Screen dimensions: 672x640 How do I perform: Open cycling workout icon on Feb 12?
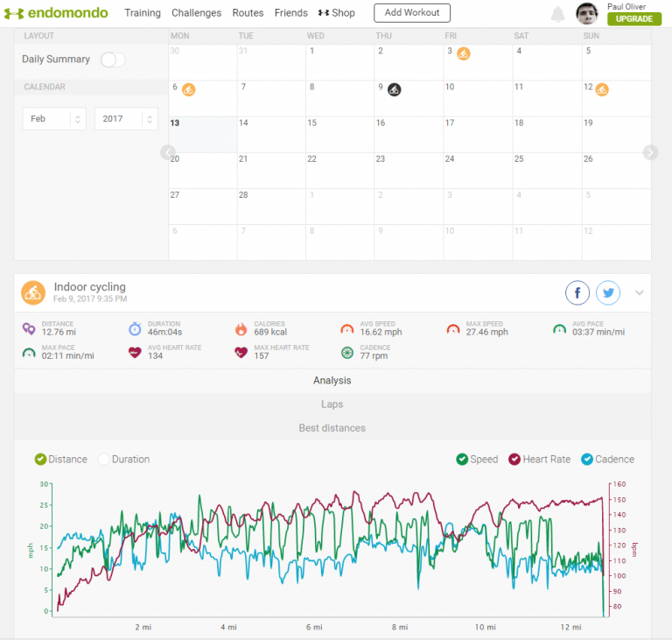tap(602, 89)
